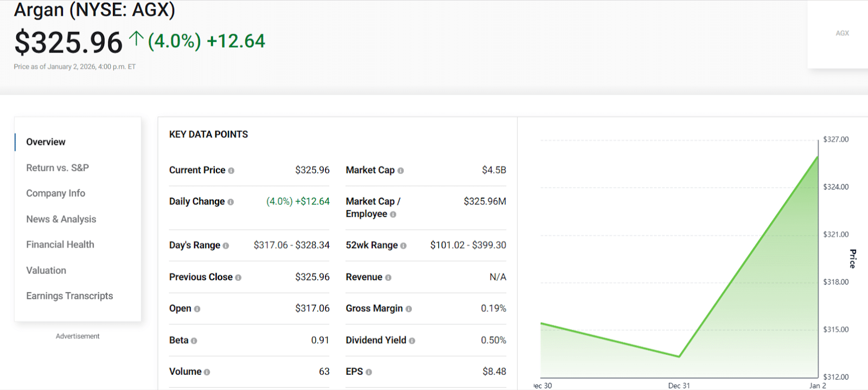The image size is (868, 390).
Task: Click the Jan 2 x-axis label
Action: 818,386
